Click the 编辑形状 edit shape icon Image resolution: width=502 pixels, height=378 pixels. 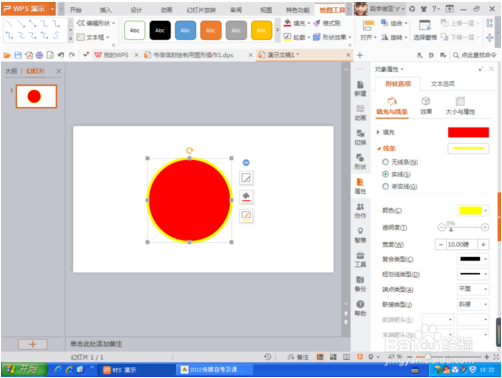tap(81, 23)
